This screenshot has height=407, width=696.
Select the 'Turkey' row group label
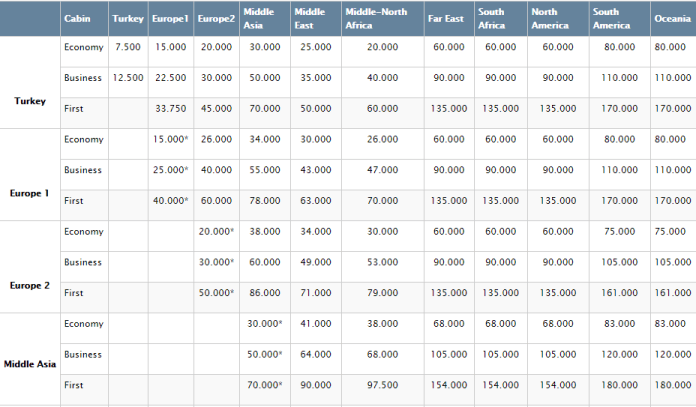(30, 101)
